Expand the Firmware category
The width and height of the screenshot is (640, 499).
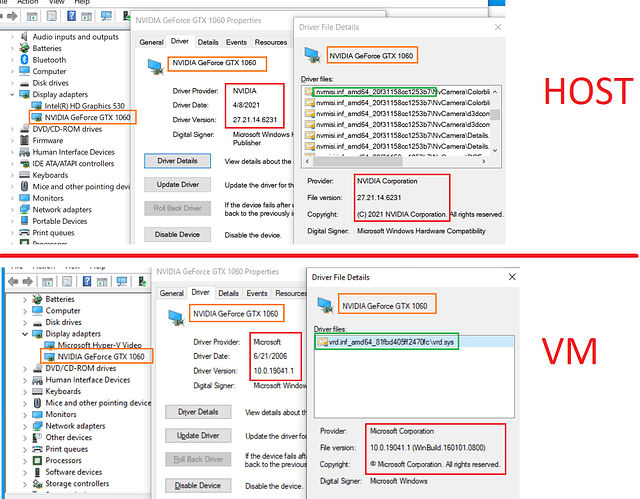click(x=12, y=141)
